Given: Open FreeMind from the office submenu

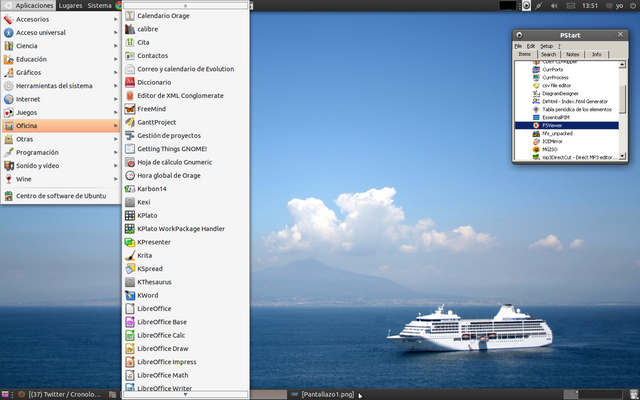Looking at the screenshot, I should pyautogui.click(x=151, y=108).
